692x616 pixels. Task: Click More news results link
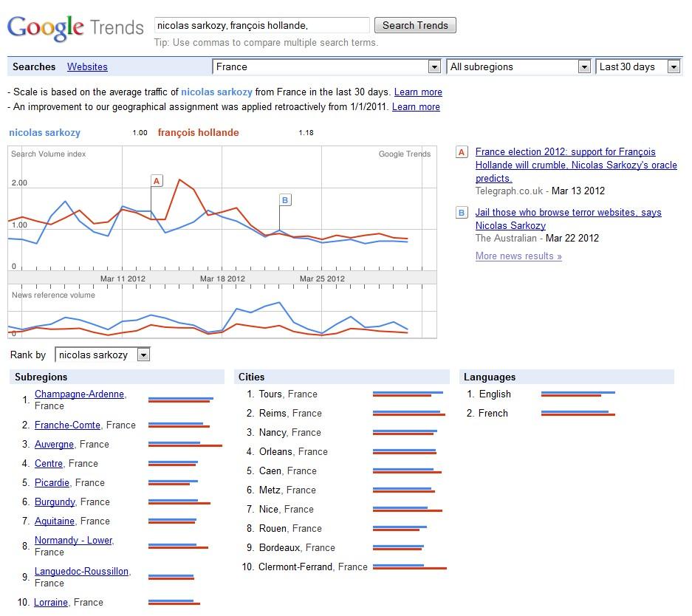point(517,256)
